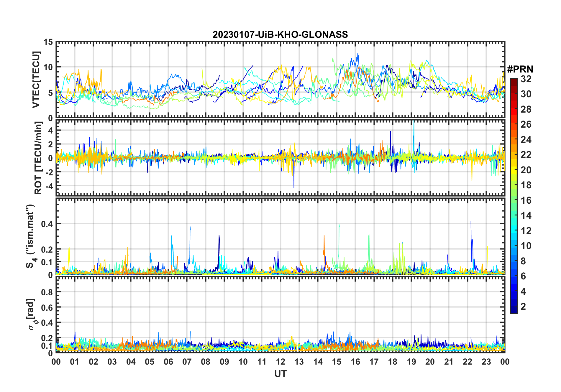Click inside the sigma-phi panel
Screen dimensions: 561x392
tap(280, 314)
